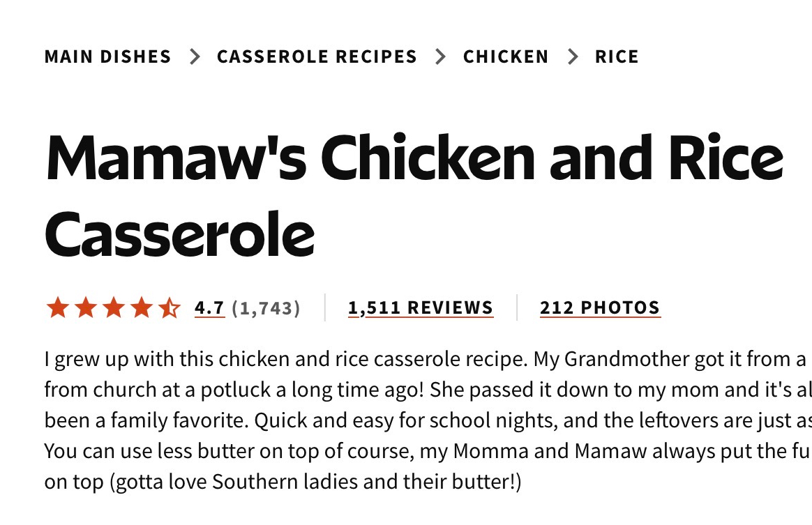
Task: Navigate to the Chicken breadcrumb
Action: (506, 56)
